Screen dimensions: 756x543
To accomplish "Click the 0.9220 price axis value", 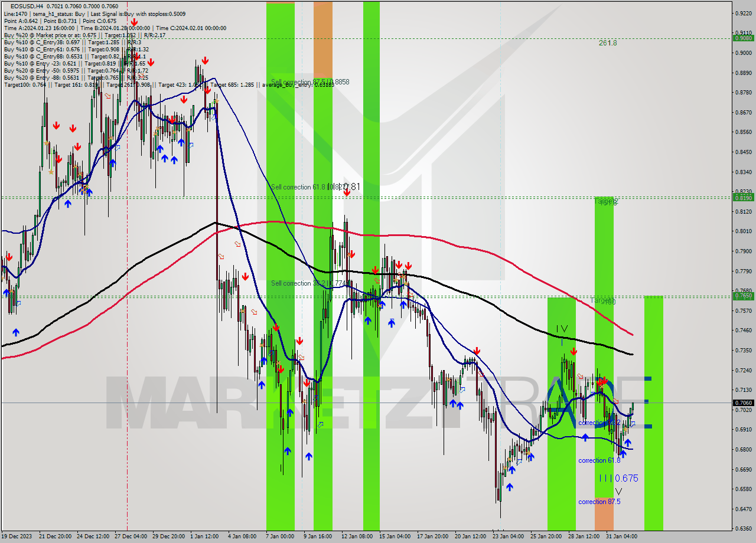I will coord(743,13).
